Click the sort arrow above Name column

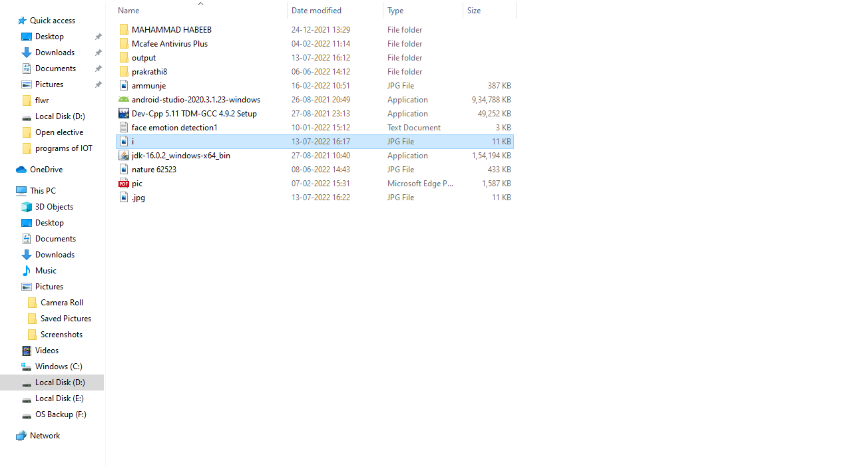click(x=200, y=3)
